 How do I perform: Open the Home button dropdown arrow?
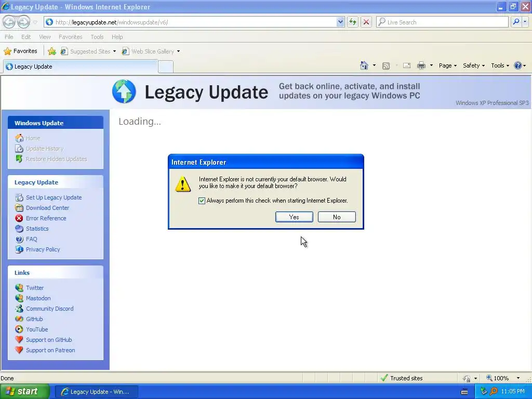point(374,65)
